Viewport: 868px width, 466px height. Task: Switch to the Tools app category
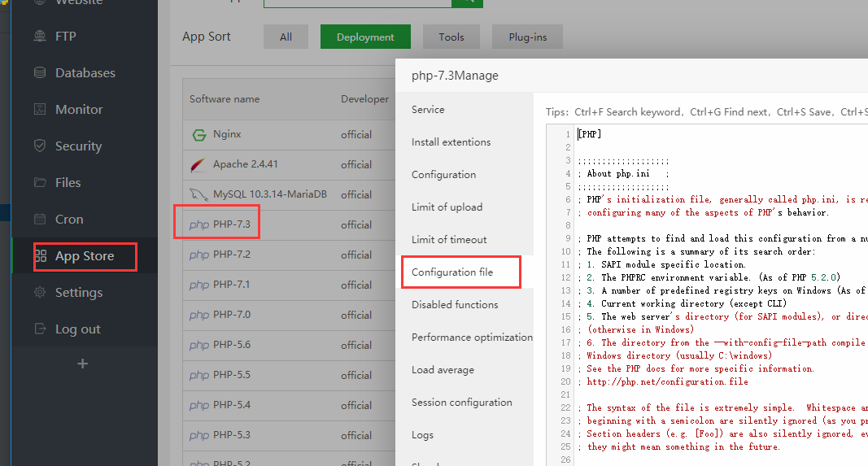pyautogui.click(x=451, y=37)
